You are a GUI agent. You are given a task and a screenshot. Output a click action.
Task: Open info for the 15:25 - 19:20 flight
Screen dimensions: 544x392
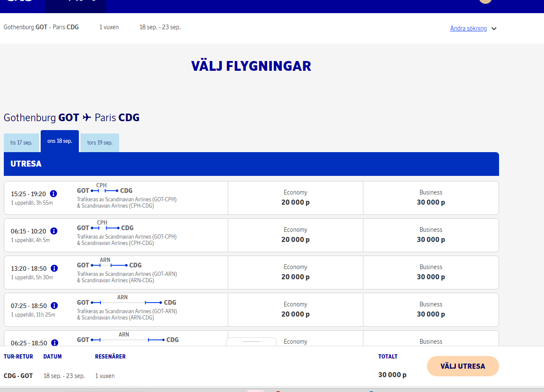pos(53,194)
